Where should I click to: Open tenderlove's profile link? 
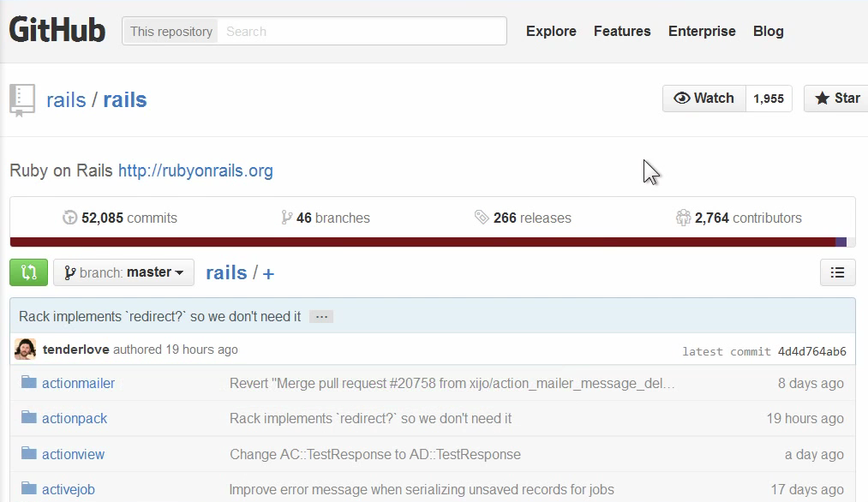point(76,350)
